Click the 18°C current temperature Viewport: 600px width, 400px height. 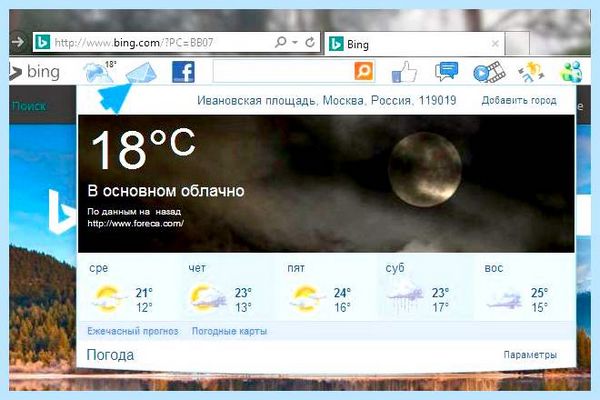coord(143,149)
